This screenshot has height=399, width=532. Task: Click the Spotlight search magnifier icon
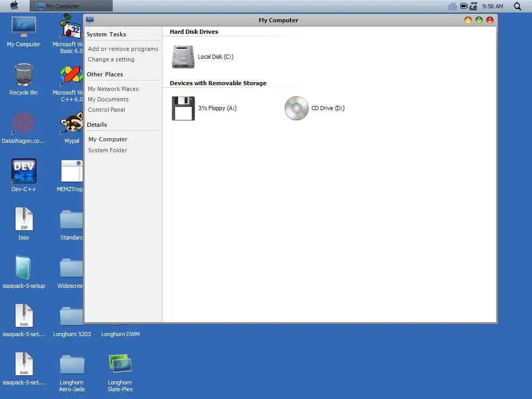pos(517,6)
